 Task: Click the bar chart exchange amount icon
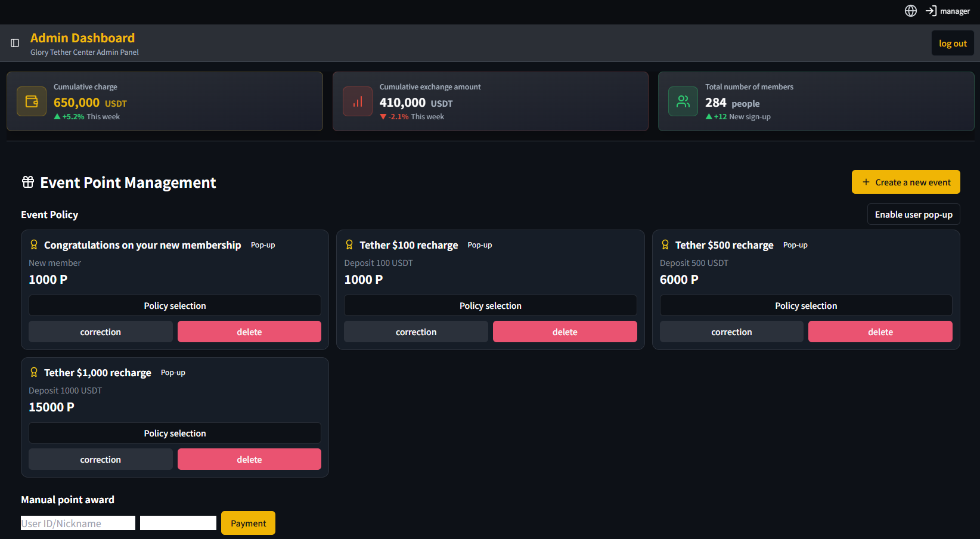[358, 101]
